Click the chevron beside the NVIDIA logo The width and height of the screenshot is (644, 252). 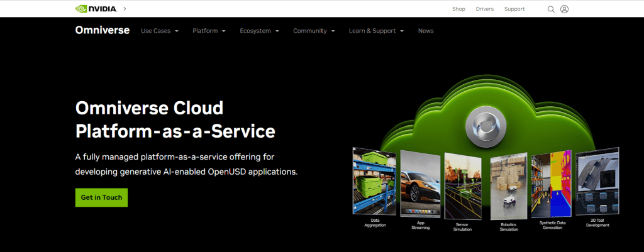pos(125,9)
